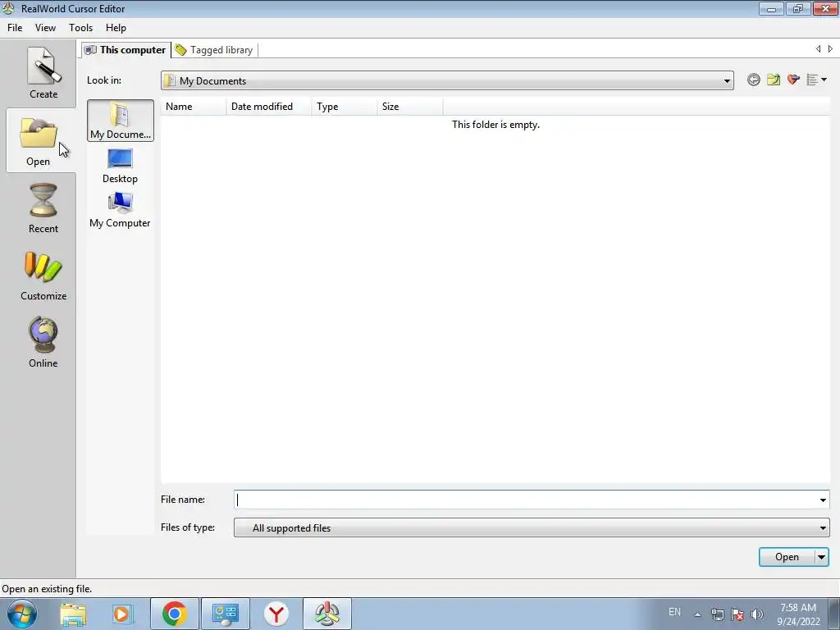Open the view mode list menu

click(x=816, y=80)
